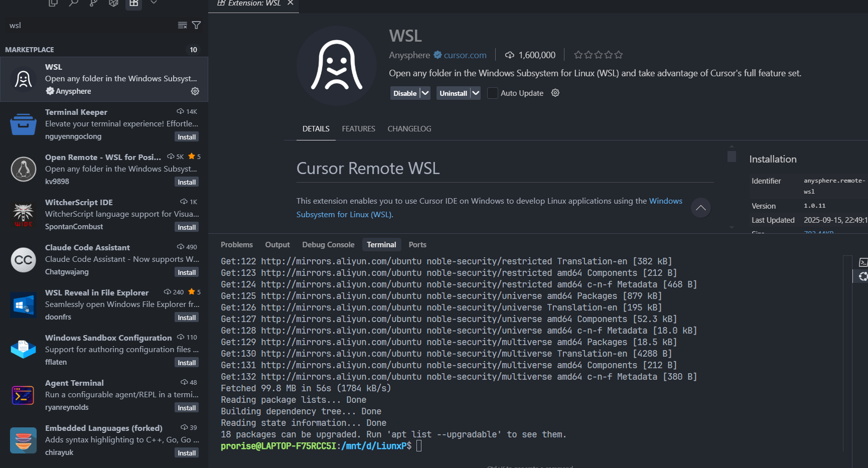868x468 pixels.
Task: Open the Source Control view icon
Action: (93, 3)
